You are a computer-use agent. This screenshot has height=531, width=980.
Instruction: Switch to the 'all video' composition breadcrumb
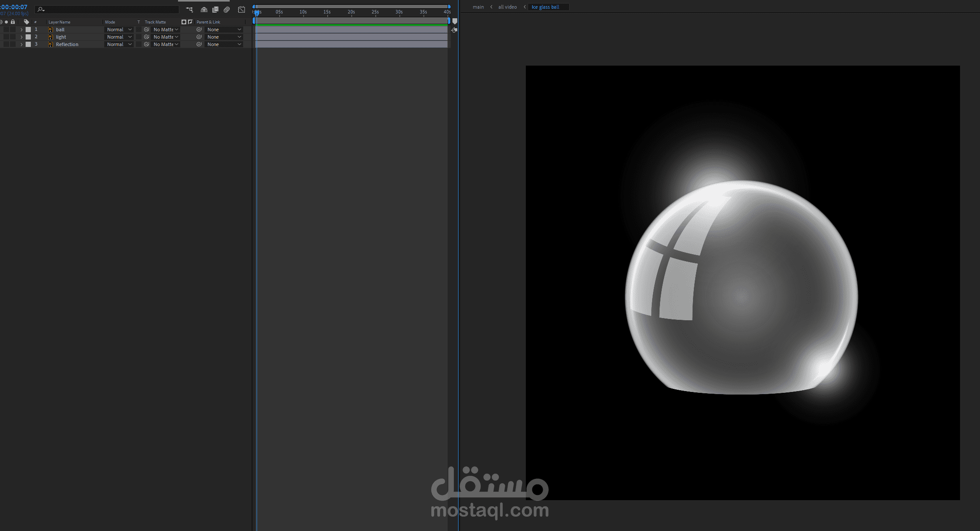pyautogui.click(x=507, y=7)
